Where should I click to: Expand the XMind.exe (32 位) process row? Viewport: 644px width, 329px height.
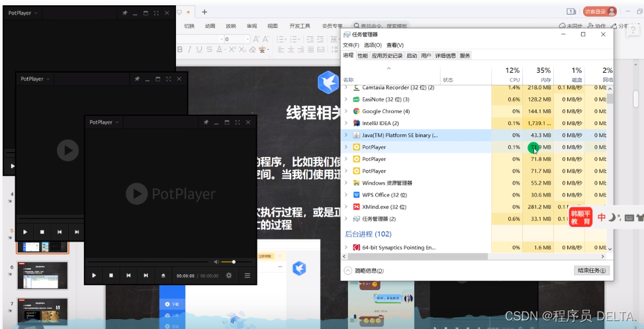[x=345, y=207]
